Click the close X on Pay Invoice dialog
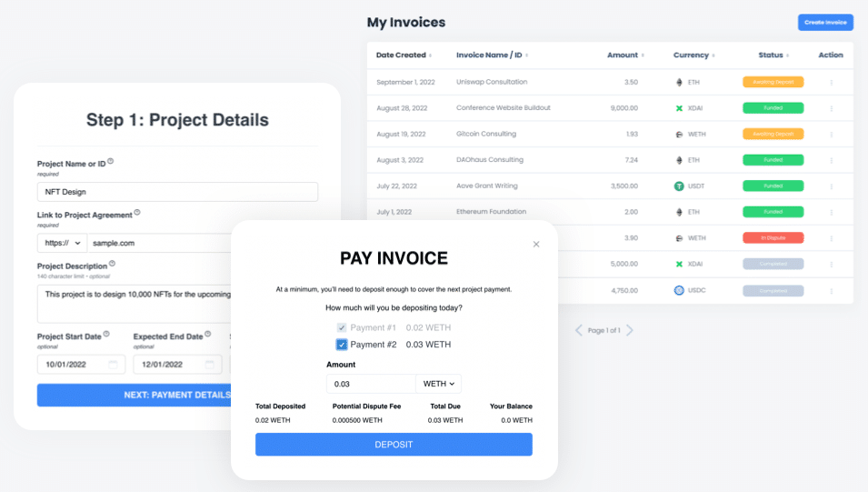Image resolution: width=868 pixels, height=492 pixels. pos(536,244)
